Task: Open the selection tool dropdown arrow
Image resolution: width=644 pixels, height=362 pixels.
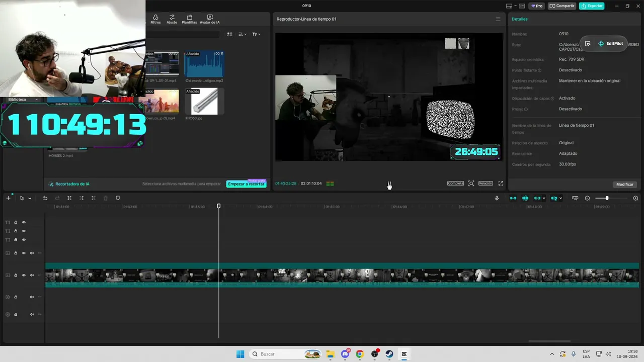Action: tap(30, 199)
